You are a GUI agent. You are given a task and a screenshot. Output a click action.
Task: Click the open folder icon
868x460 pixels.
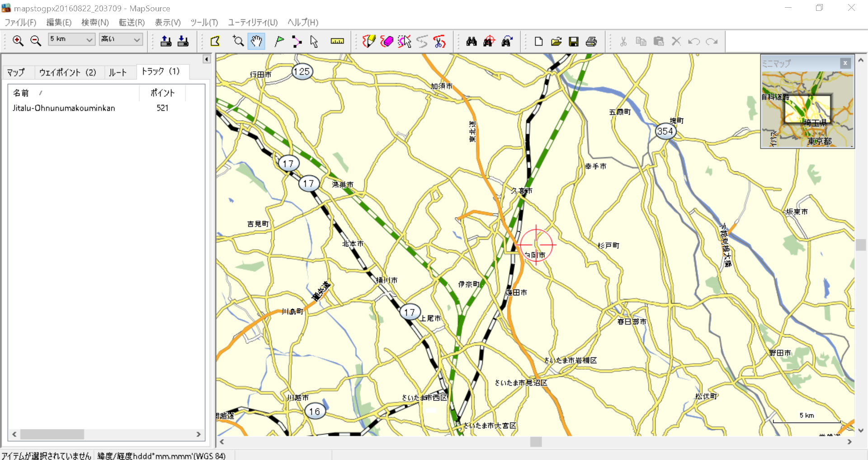pos(556,41)
